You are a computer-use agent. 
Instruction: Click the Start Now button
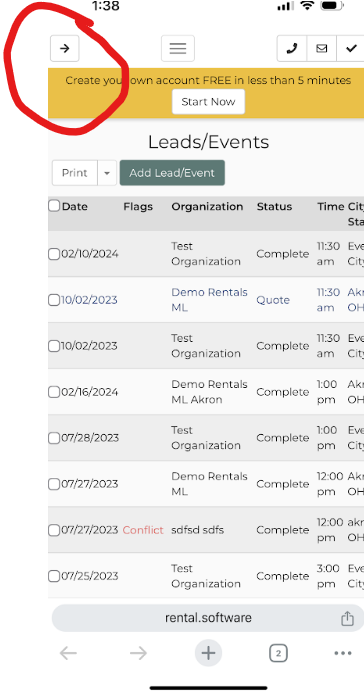pos(208,102)
